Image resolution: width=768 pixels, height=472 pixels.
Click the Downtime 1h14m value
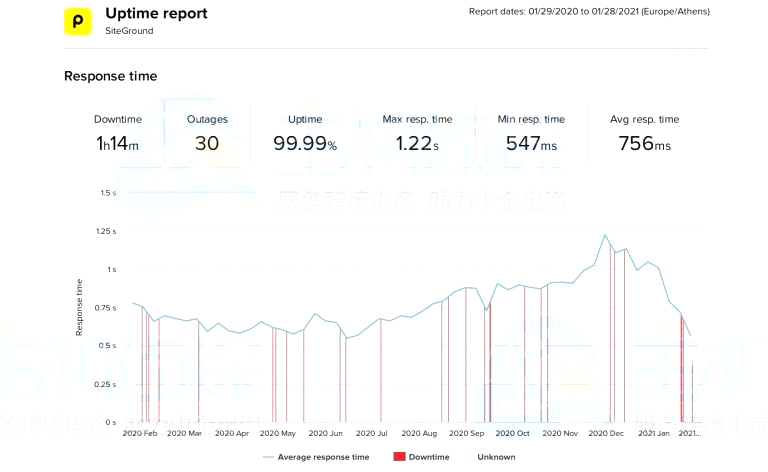[x=117, y=144]
